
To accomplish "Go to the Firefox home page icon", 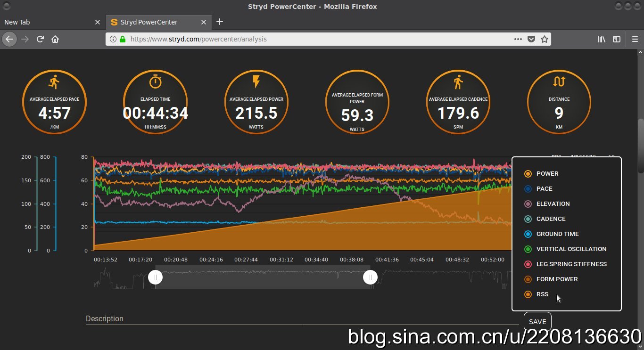I will (x=55, y=39).
